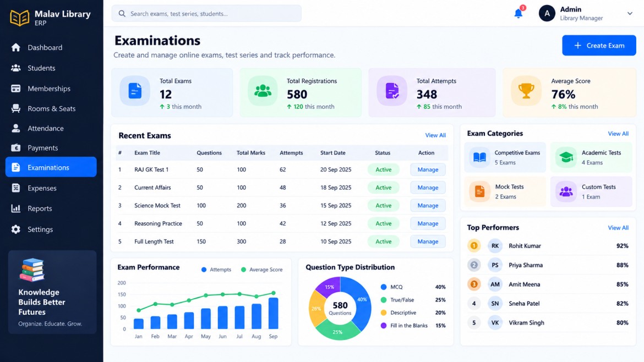Click the search magnifier icon

(122, 14)
